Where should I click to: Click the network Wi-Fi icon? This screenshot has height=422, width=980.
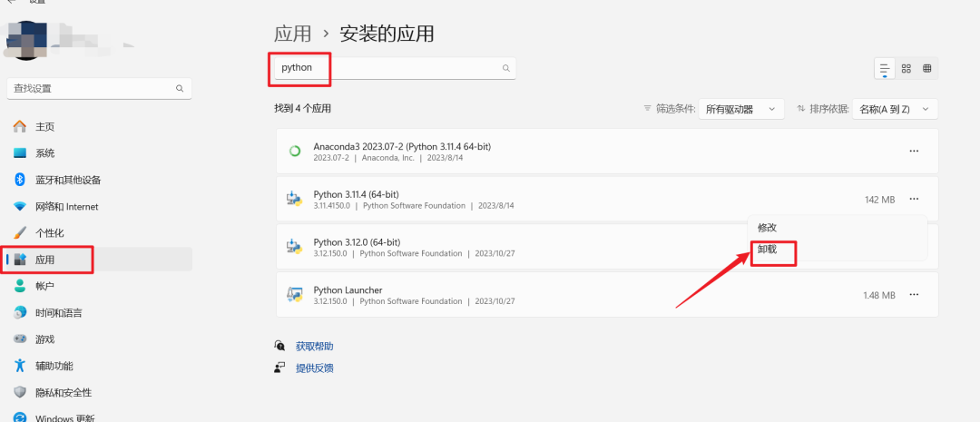[20, 206]
